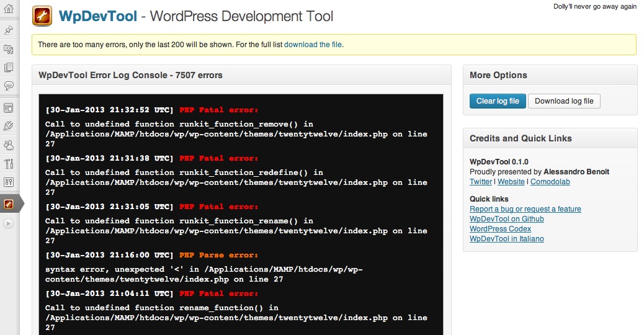Open the Tools icon in sidebar

click(x=9, y=163)
